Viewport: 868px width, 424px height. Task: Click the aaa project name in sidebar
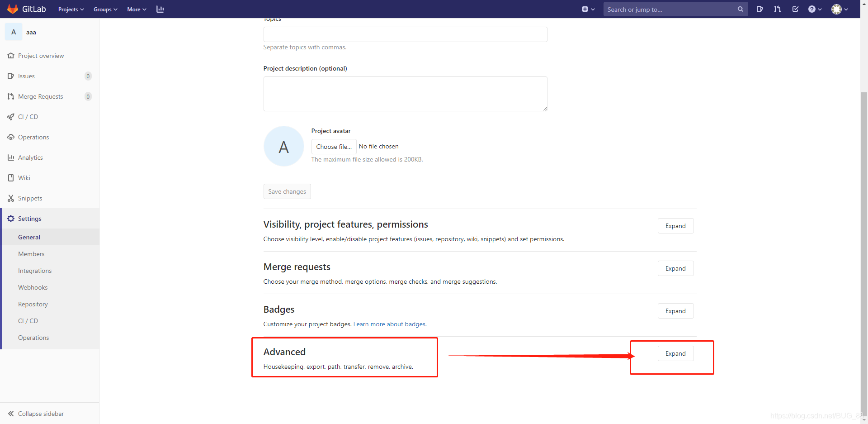31,32
